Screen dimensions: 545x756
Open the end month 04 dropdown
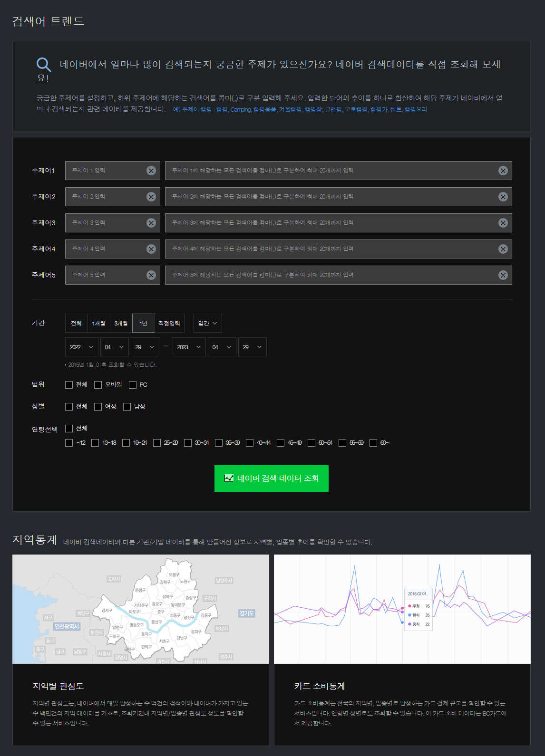pyautogui.click(x=222, y=347)
